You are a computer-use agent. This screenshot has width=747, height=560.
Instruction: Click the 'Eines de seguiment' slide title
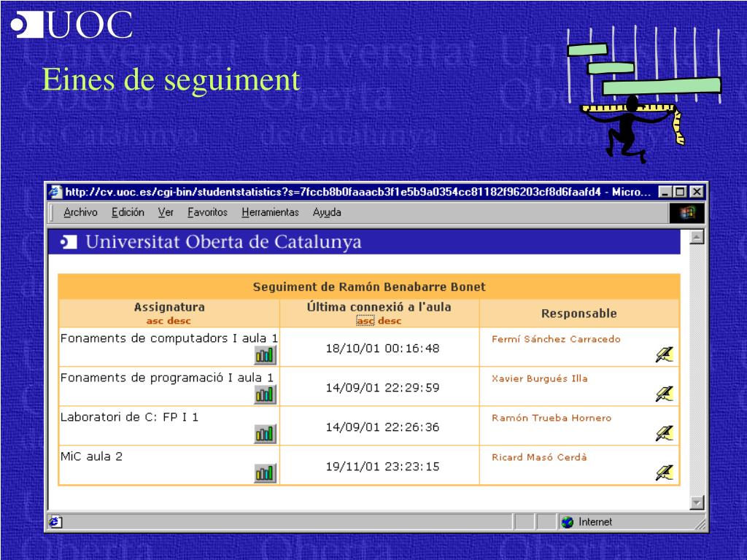(x=171, y=79)
